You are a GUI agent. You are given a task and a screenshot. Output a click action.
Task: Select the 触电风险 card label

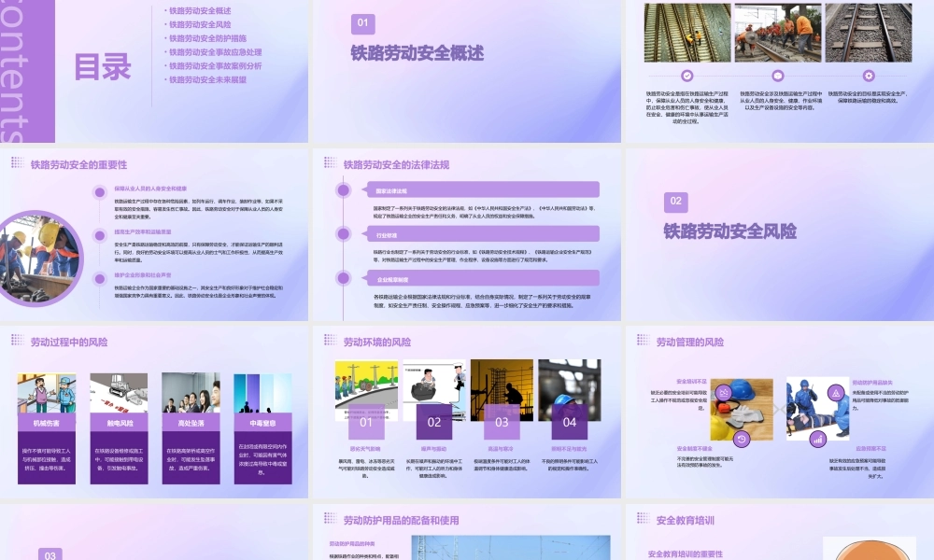click(120, 423)
